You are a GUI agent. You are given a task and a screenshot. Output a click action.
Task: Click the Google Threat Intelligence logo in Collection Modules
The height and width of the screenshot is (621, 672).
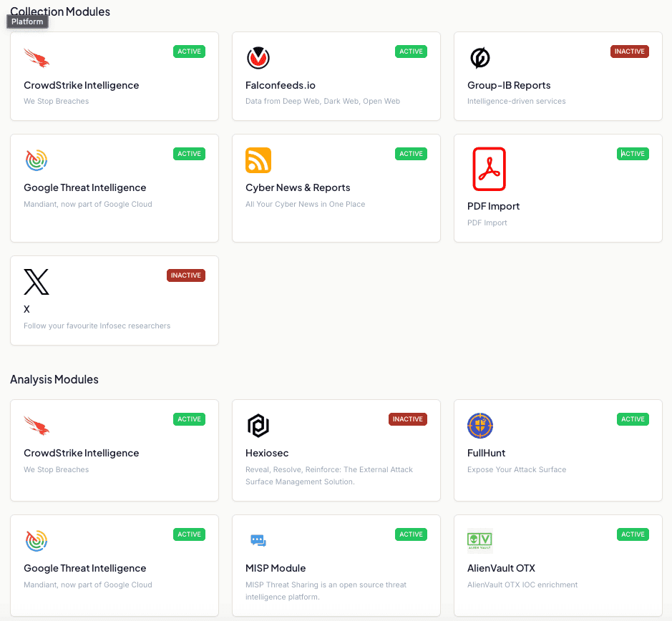[36, 160]
